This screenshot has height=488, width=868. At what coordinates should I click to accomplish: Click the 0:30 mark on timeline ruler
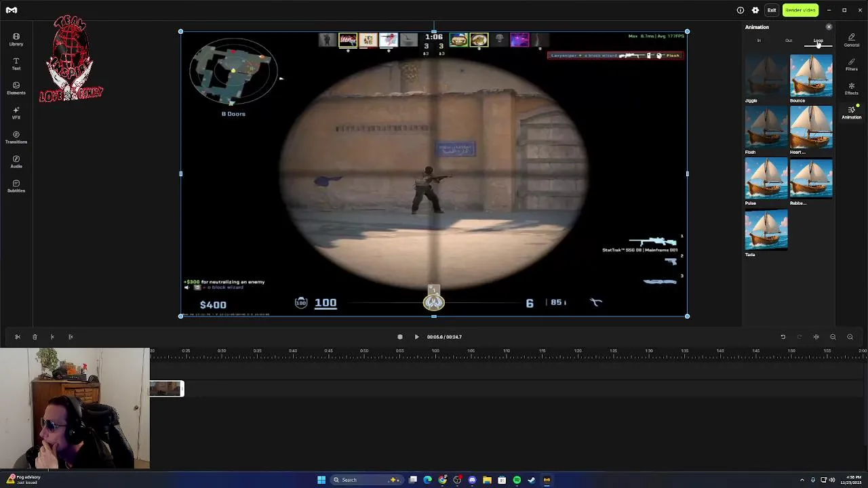pyautogui.click(x=222, y=350)
